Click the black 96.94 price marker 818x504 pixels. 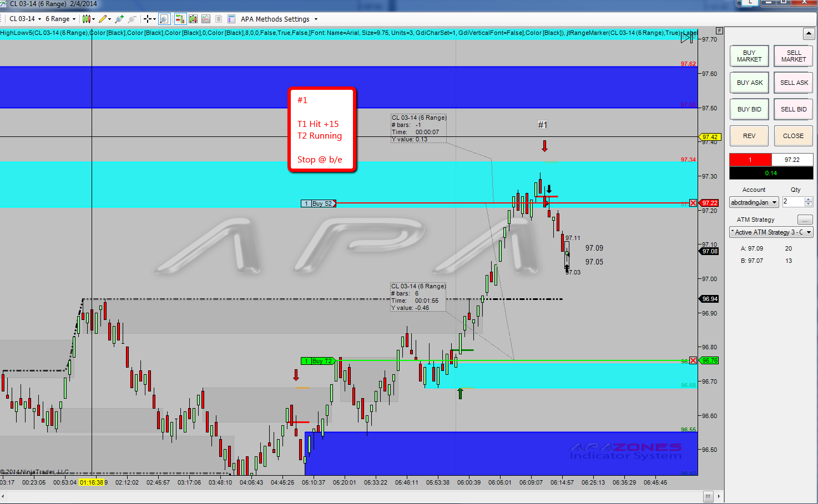click(x=710, y=299)
